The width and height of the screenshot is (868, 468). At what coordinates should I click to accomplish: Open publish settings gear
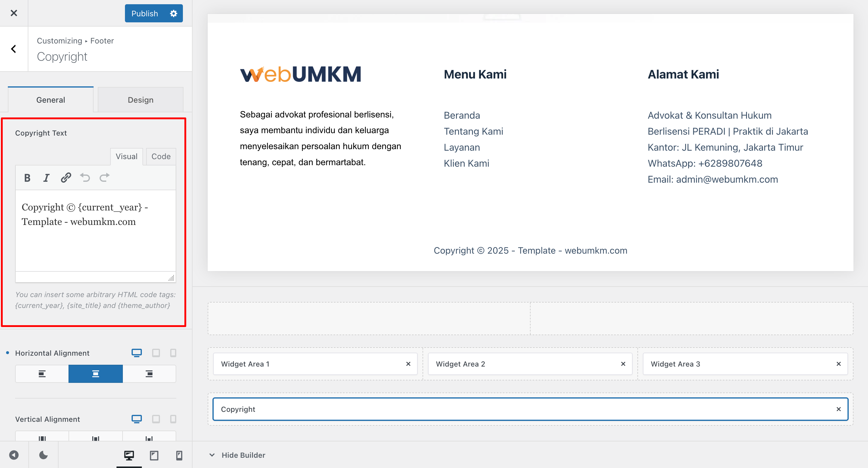(174, 14)
